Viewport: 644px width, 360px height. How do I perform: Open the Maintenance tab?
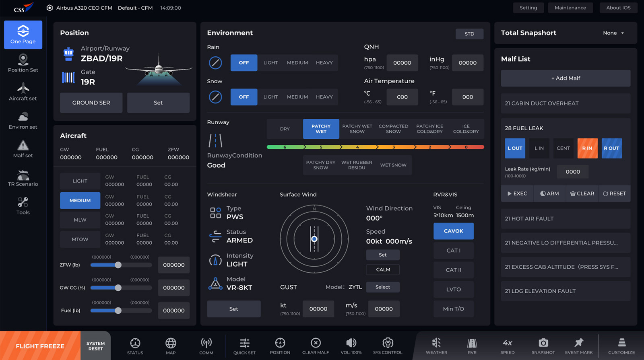[570, 8]
